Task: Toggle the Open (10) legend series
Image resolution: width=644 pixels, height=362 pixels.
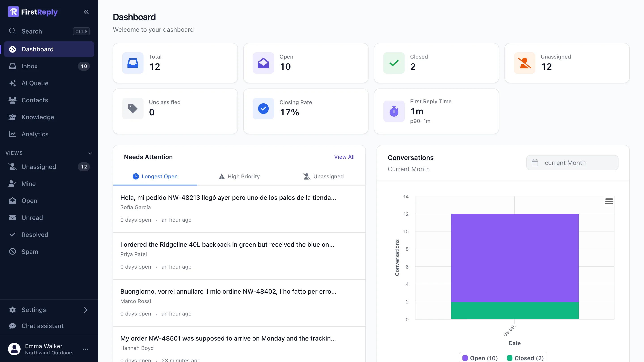Action: tap(480, 358)
